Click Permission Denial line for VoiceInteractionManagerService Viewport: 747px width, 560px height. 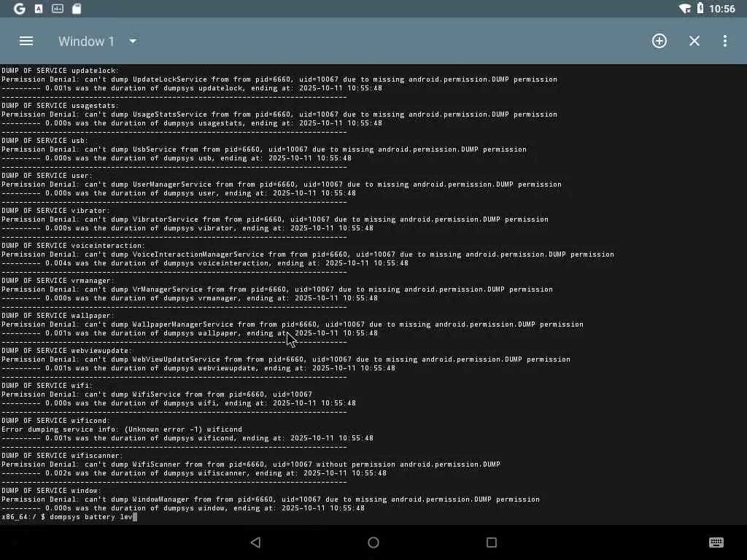(308, 254)
